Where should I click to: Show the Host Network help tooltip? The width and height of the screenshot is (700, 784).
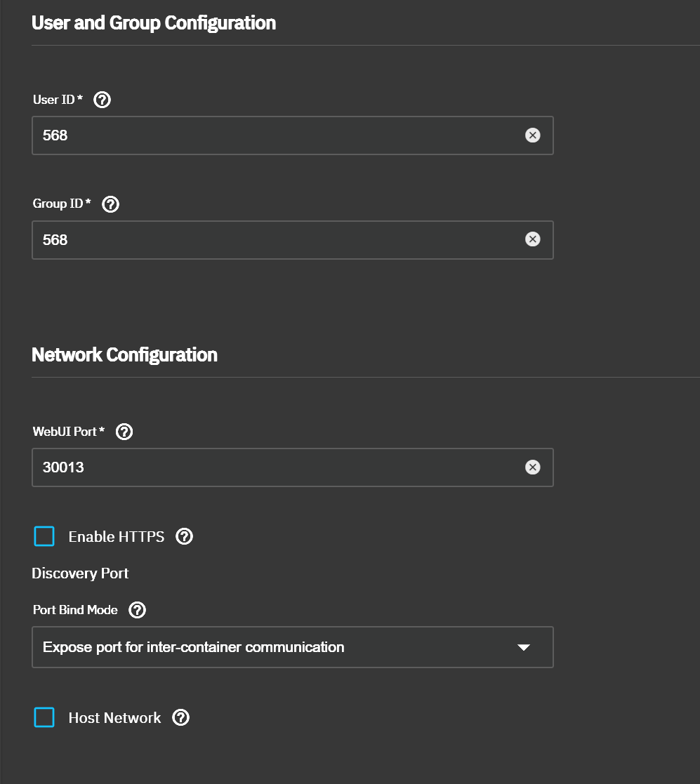pyautogui.click(x=181, y=718)
